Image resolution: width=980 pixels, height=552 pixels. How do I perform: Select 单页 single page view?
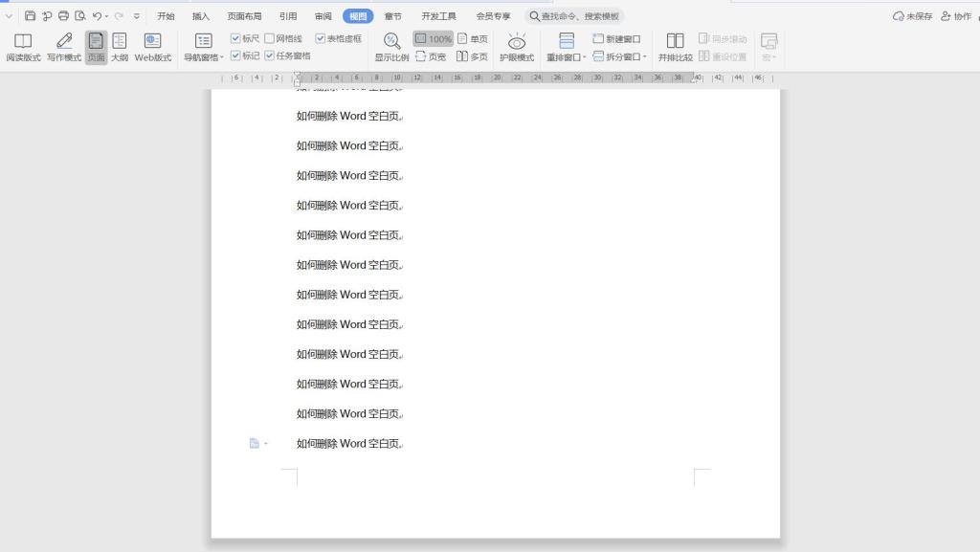pos(473,38)
